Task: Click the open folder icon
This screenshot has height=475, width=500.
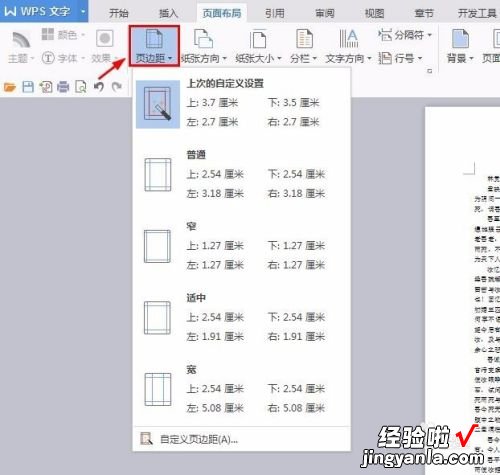Action: pyautogui.click(x=10, y=87)
